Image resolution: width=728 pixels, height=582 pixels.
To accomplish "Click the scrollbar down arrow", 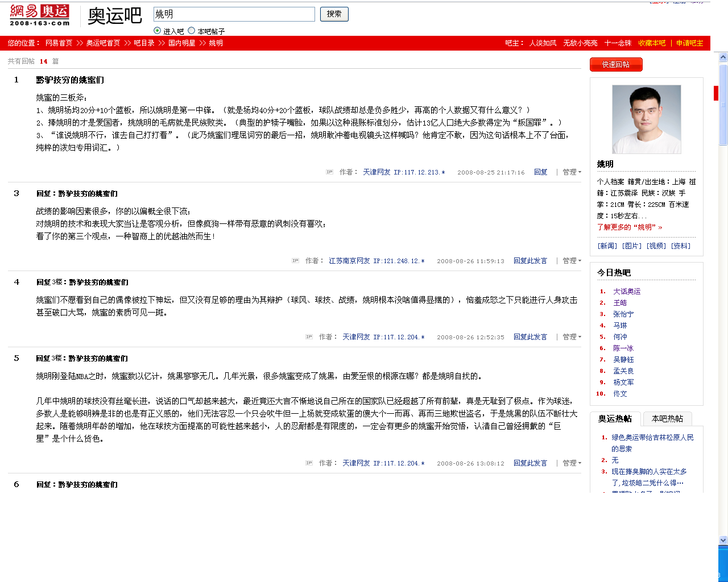I will tap(723, 540).
